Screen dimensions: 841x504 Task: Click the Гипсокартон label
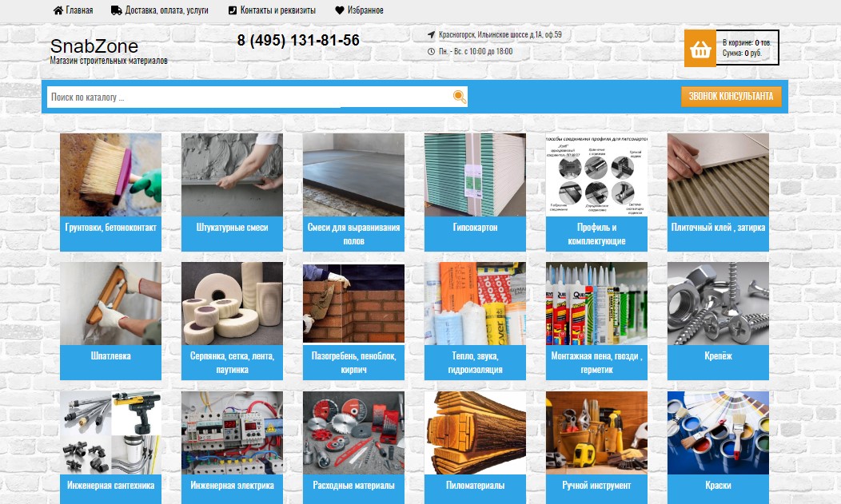(475, 228)
